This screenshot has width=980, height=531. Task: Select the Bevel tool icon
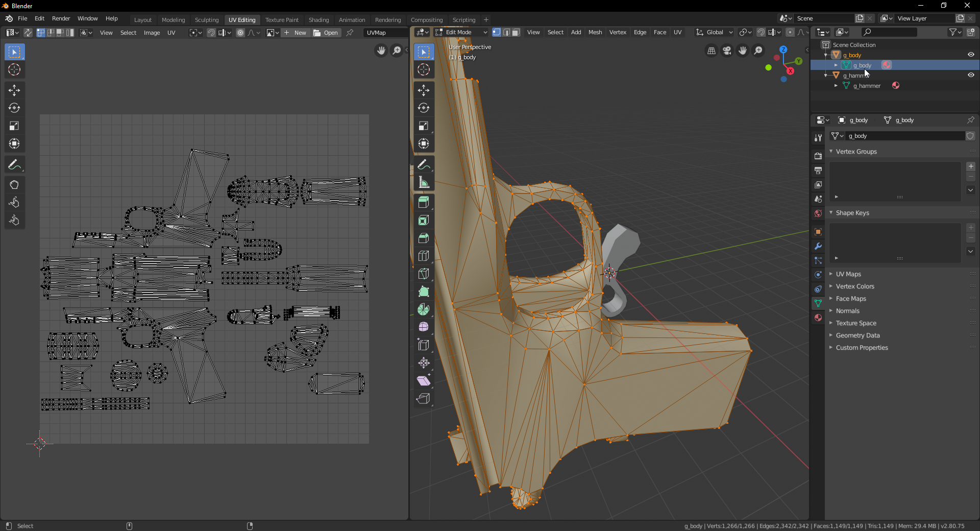point(423,238)
